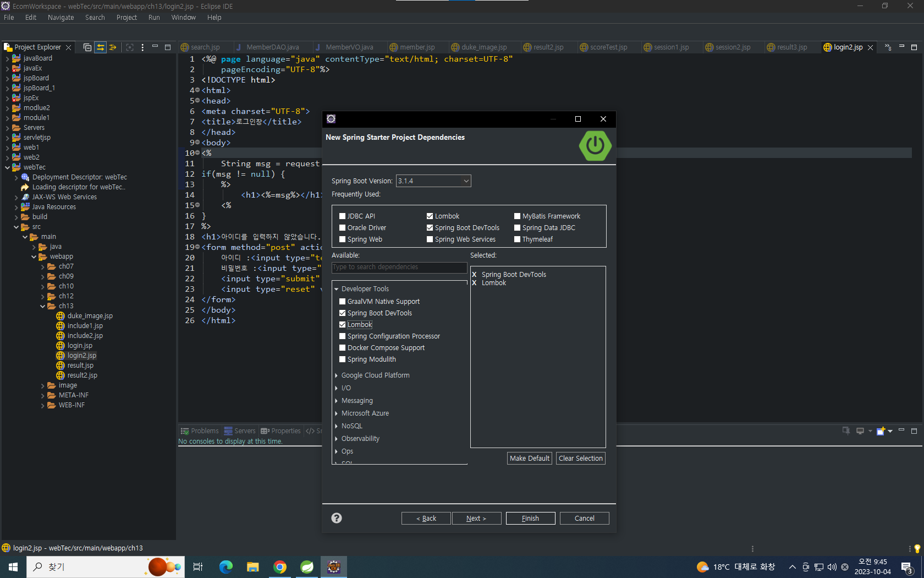Expand the NoSQL category
Viewport: 924px width, 578px height.
pyautogui.click(x=336, y=426)
